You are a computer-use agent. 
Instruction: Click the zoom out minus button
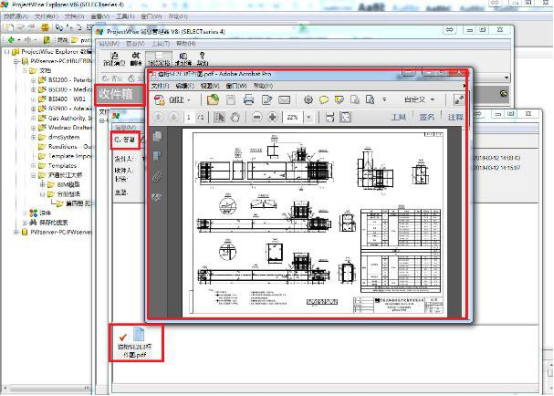(257, 117)
